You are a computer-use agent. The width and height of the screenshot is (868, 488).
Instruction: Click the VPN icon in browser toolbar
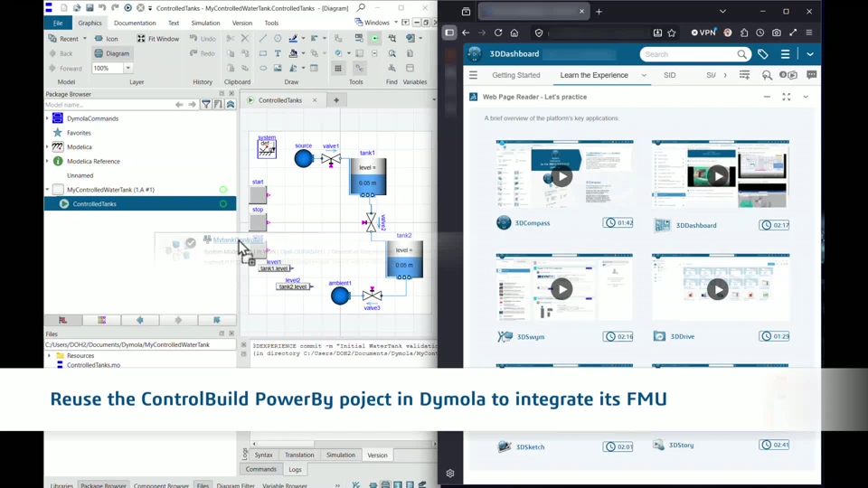click(703, 33)
